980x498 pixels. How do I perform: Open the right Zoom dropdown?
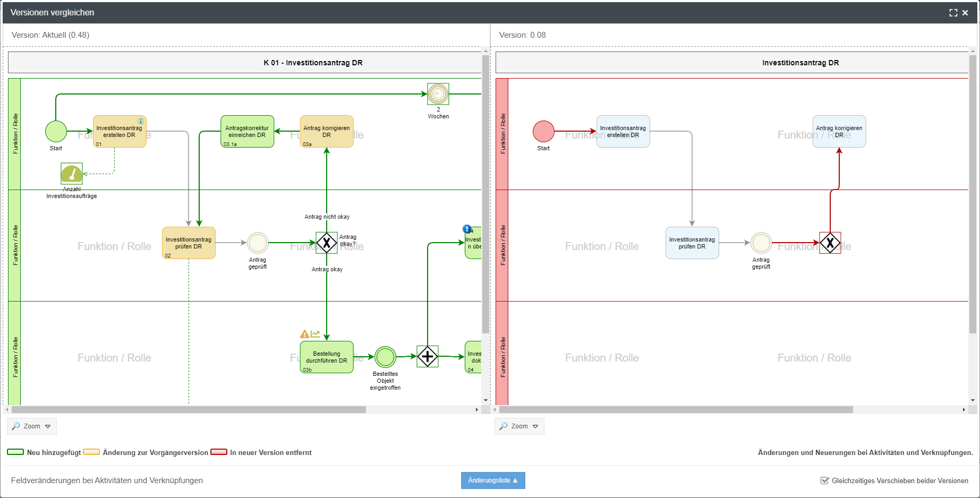coord(519,426)
